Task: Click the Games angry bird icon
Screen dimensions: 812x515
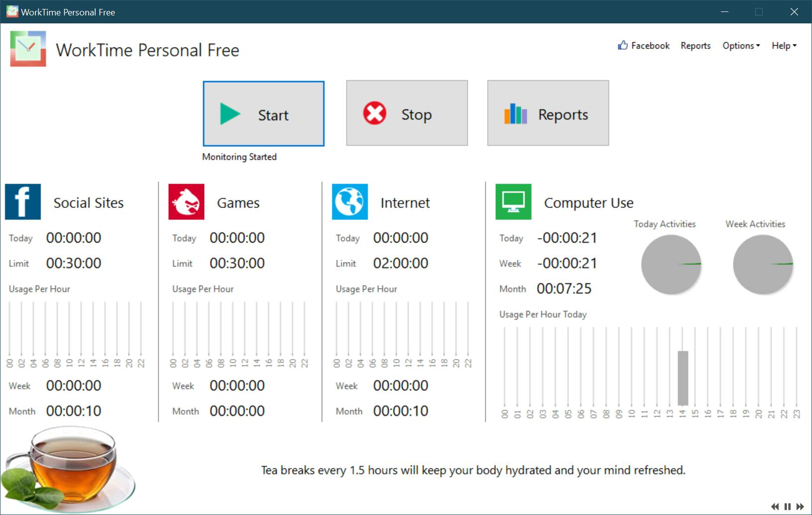Action: click(x=186, y=202)
